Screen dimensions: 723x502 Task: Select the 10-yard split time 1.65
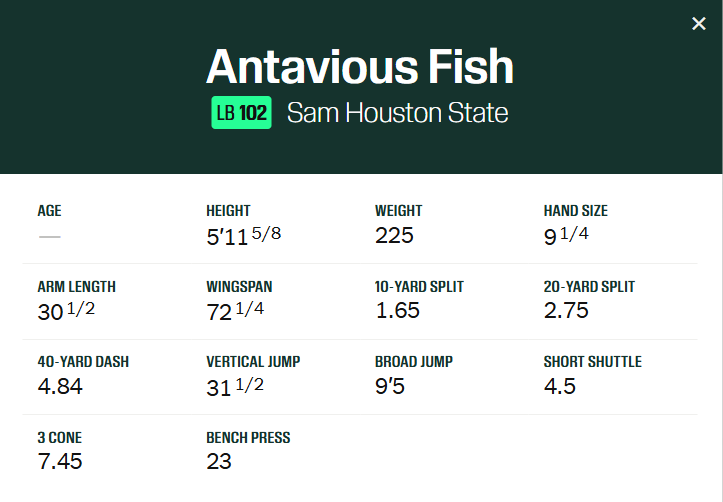tap(397, 311)
